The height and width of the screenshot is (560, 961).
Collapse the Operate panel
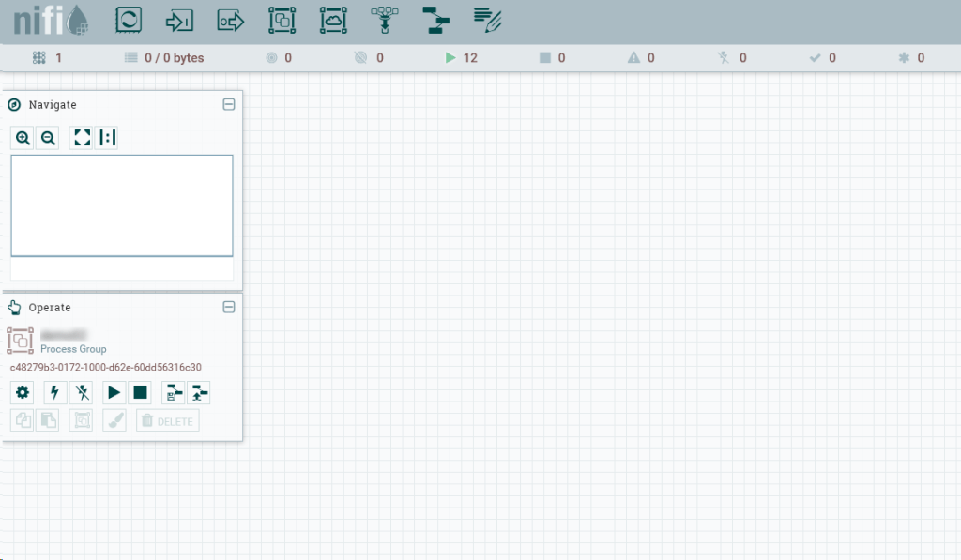228,308
